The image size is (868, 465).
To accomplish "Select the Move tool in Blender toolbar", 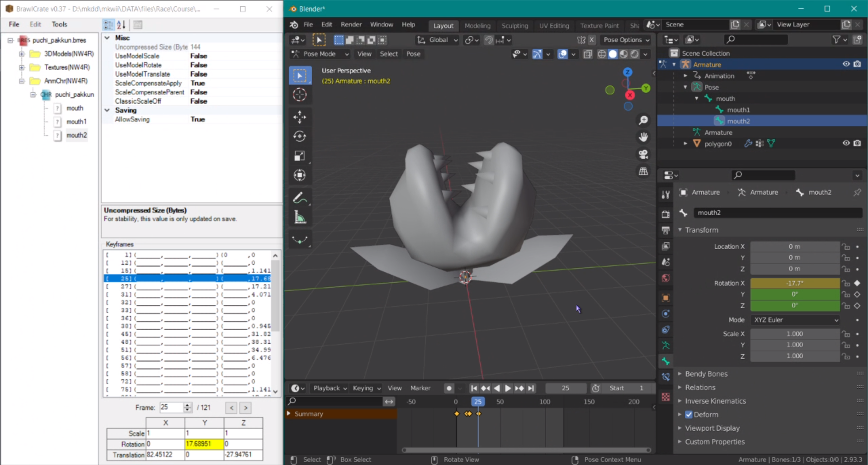I will pos(299,117).
